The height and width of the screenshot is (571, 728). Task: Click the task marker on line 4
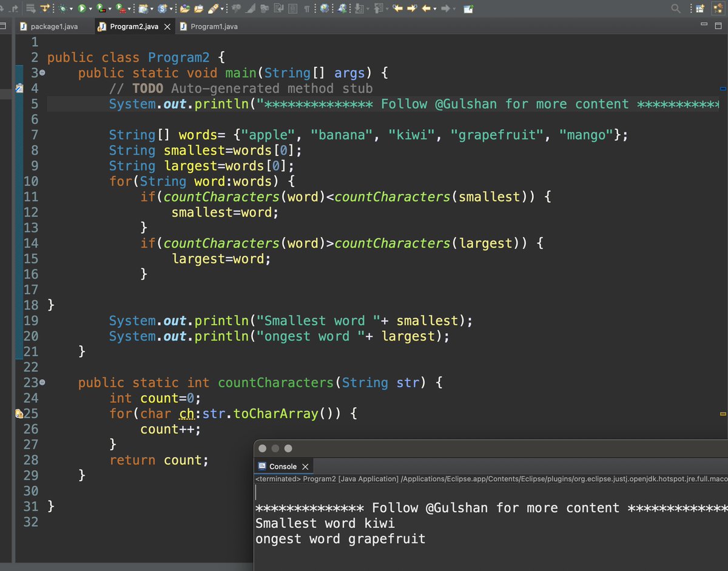point(19,89)
